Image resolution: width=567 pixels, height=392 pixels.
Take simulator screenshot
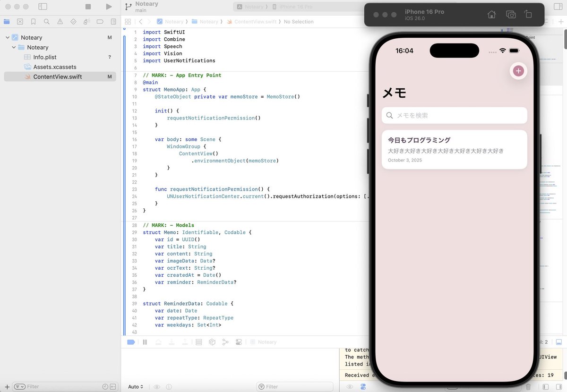click(x=511, y=15)
